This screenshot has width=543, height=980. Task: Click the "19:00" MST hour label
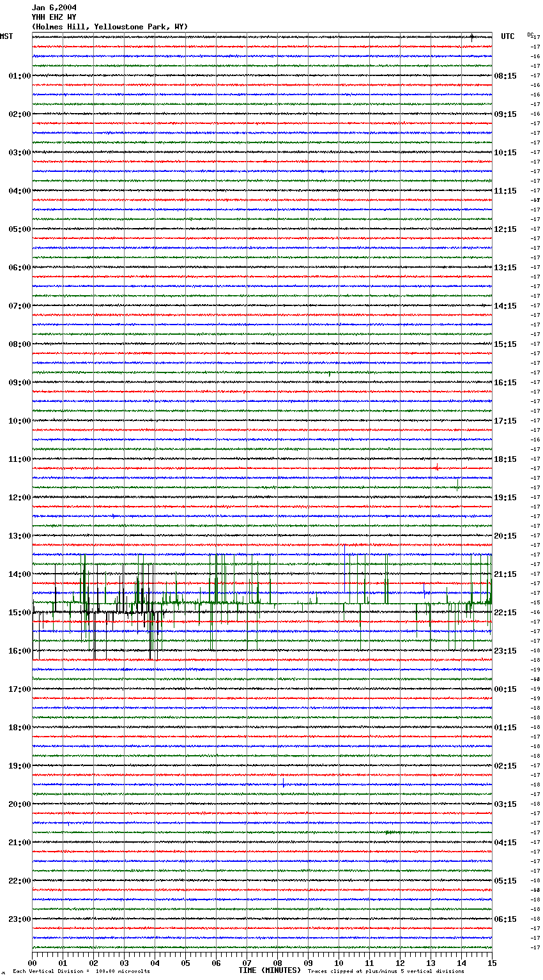[20, 766]
